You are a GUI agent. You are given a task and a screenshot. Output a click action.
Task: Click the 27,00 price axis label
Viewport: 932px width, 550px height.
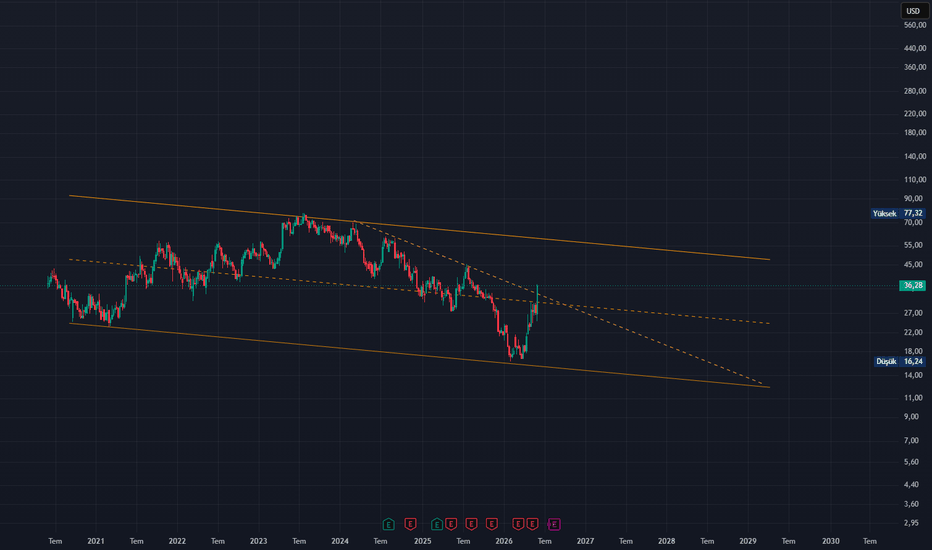(914, 313)
